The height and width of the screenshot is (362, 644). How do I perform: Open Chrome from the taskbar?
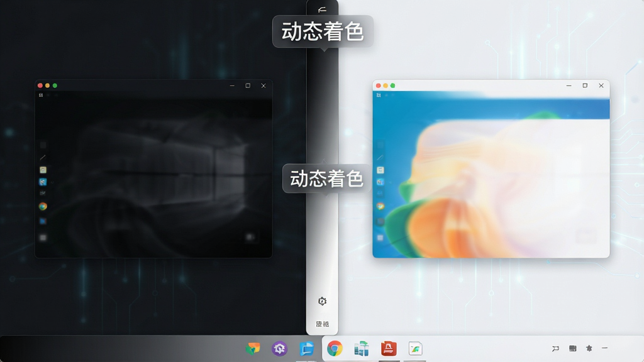pyautogui.click(x=335, y=348)
